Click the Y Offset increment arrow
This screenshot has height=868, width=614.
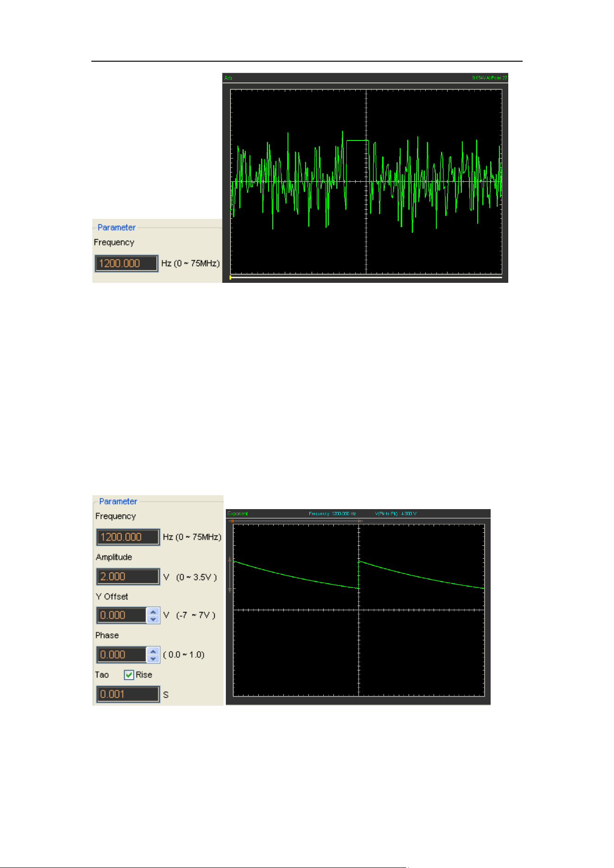pos(153,612)
